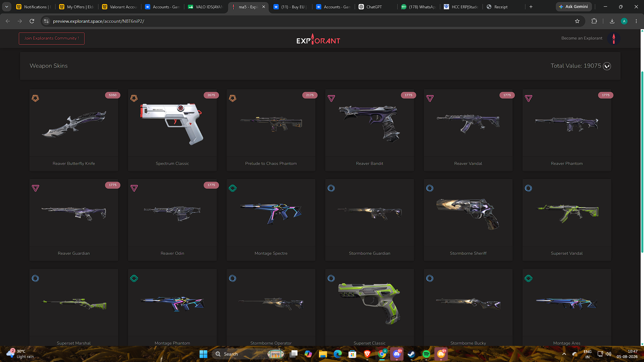Image resolution: width=644 pixels, height=362 pixels.
Task: Click the Join Explorants Community button
Action: [x=52, y=38]
